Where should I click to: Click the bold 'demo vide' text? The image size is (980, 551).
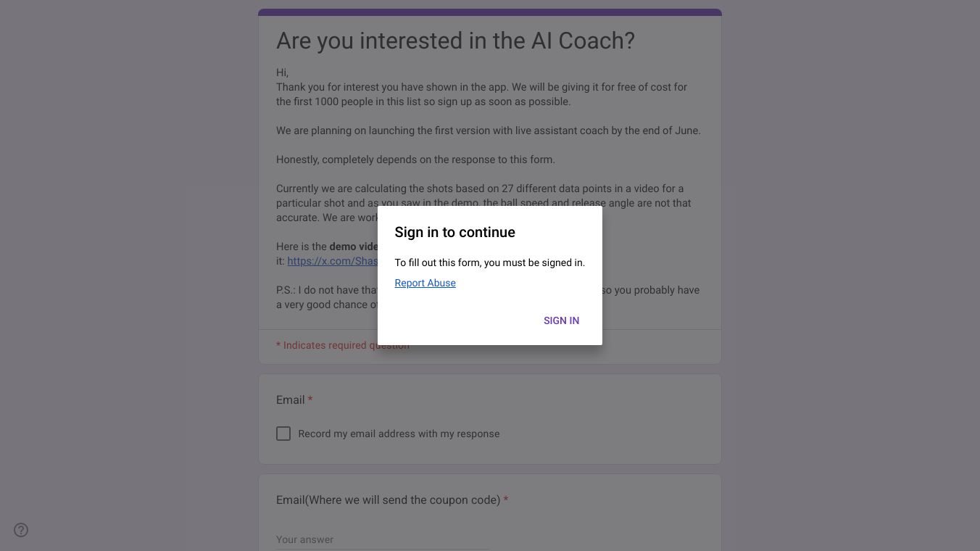pyautogui.click(x=353, y=246)
